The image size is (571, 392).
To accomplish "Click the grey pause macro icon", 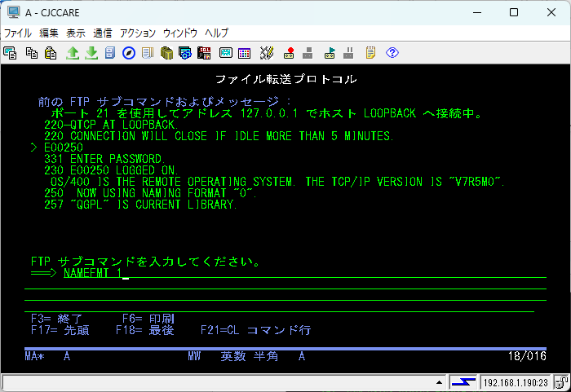I will 348,53.
